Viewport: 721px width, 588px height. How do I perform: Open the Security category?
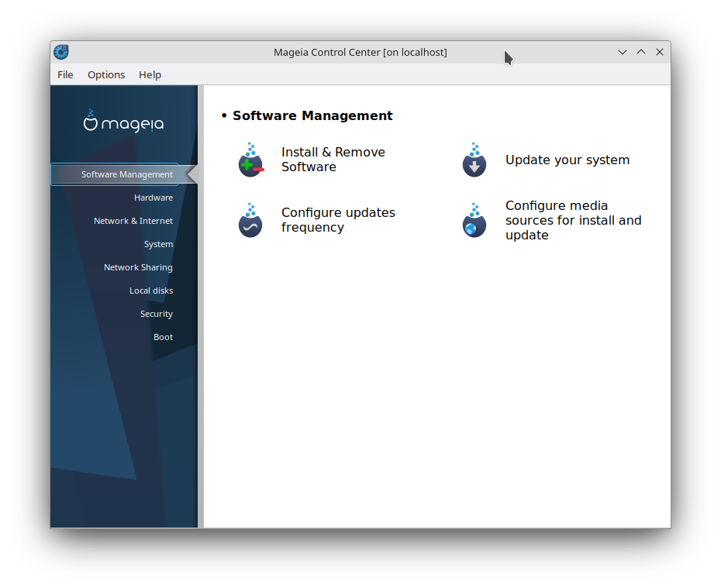click(157, 314)
